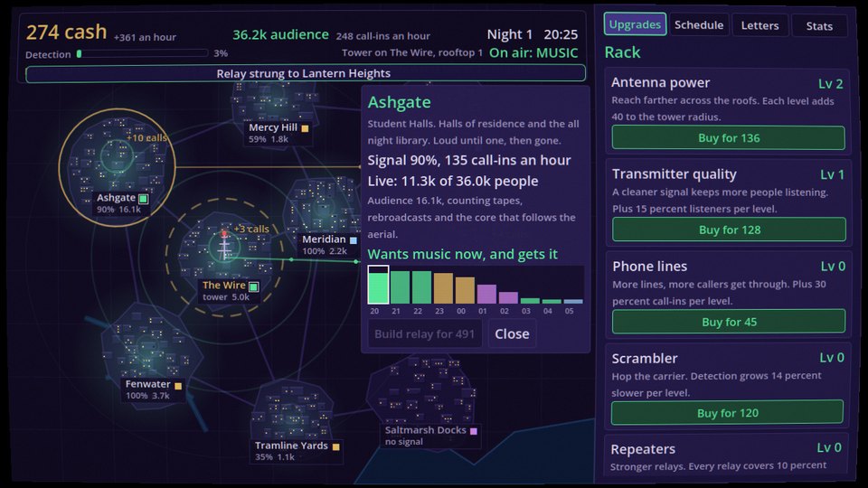Viewport: 868px width, 488px height.
Task: Click the Repeaters upgrade title
Action: click(643, 449)
